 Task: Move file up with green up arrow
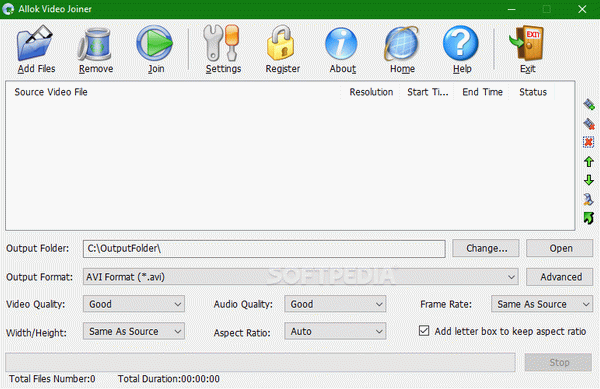click(x=589, y=161)
